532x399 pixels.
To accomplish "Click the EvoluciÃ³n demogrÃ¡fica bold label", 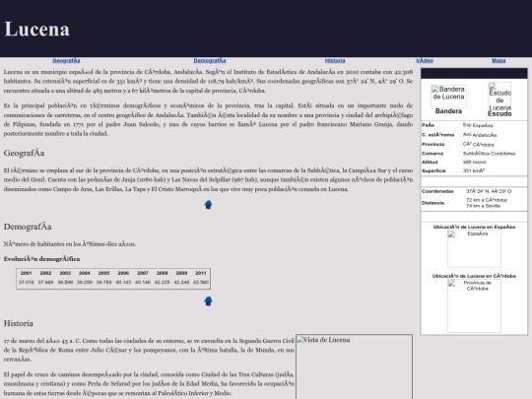I will [x=41, y=259].
